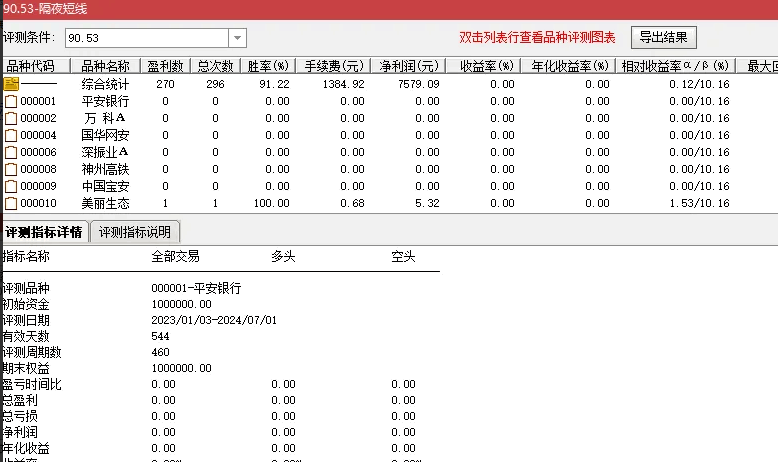Viewport: 778px width, 462px height.
Task: Select the document icon for code 000006
Action: (x=11, y=152)
